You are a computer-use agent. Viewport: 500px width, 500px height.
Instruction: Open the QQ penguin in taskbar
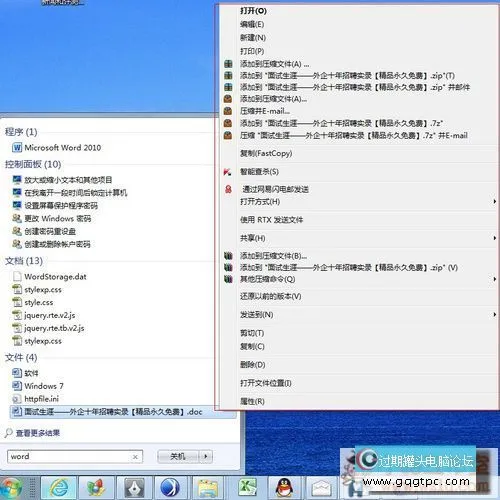click(x=284, y=488)
